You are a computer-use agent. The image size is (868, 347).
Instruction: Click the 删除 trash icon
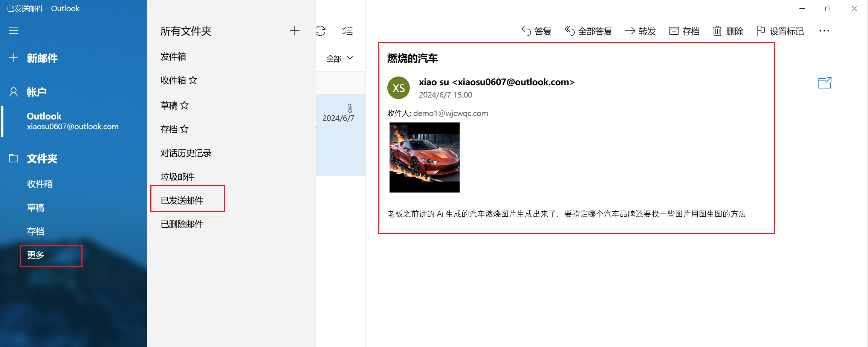click(x=717, y=31)
